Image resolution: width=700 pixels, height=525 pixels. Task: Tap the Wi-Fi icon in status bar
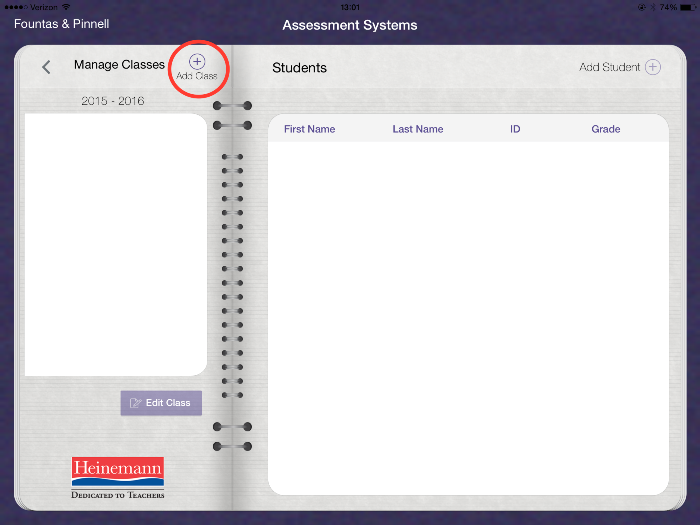pos(66,7)
